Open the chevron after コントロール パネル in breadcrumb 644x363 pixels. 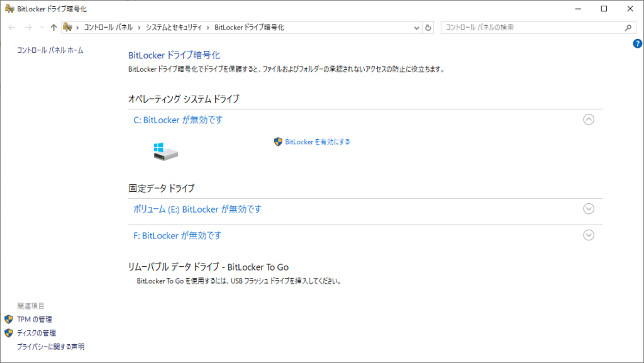click(139, 28)
